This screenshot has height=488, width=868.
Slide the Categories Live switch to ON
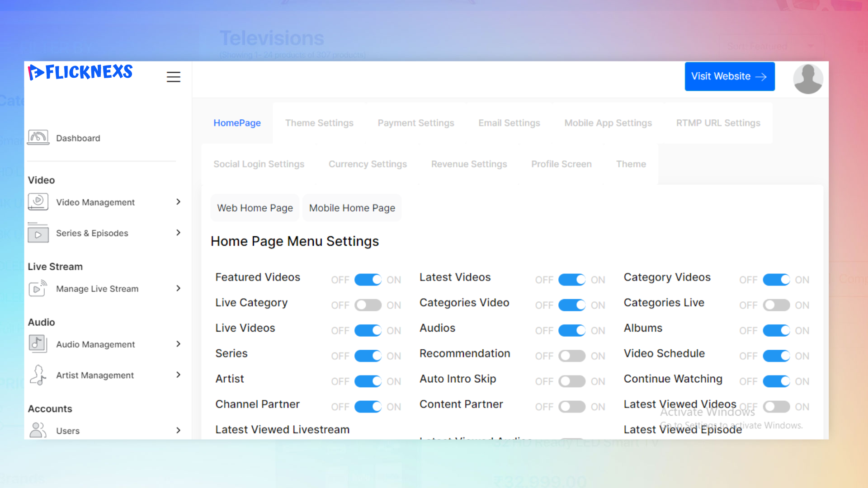coord(776,305)
